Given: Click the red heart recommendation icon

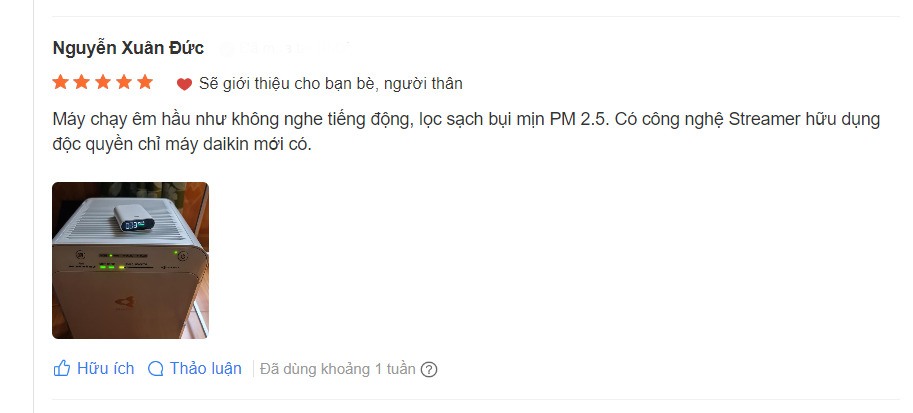Looking at the screenshot, I should 185,84.
